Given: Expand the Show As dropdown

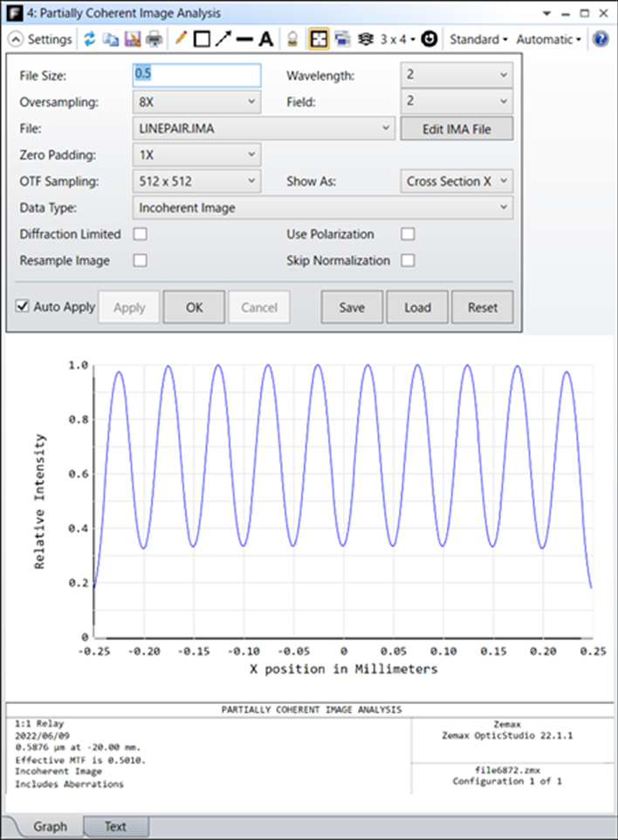Looking at the screenshot, I should coord(456,181).
